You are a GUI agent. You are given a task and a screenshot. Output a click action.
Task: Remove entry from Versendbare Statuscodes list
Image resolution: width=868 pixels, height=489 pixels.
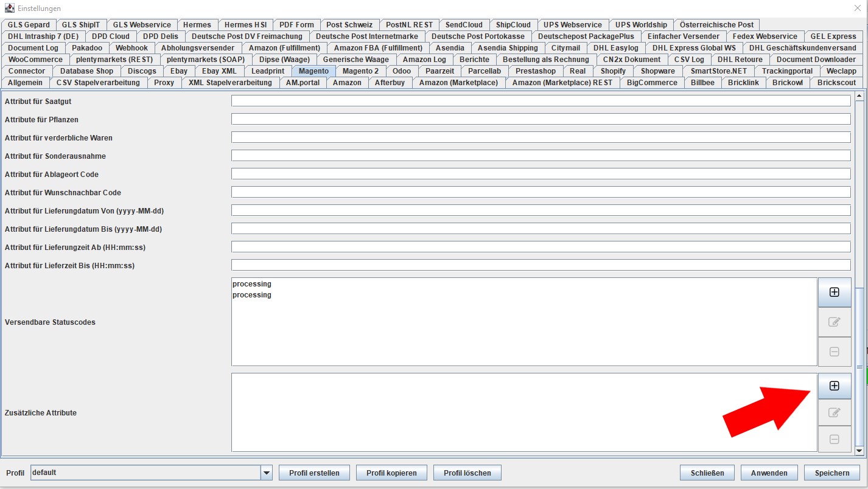pos(835,352)
